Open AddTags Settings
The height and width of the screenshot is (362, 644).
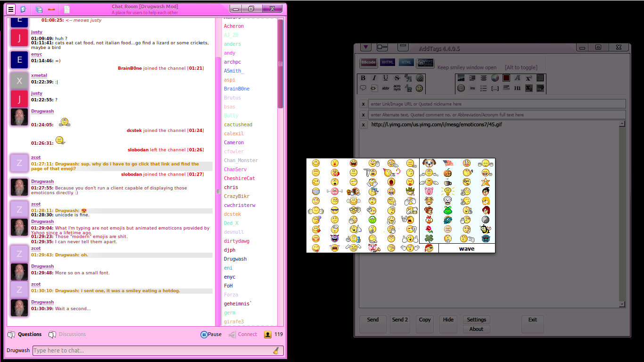[x=477, y=320]
